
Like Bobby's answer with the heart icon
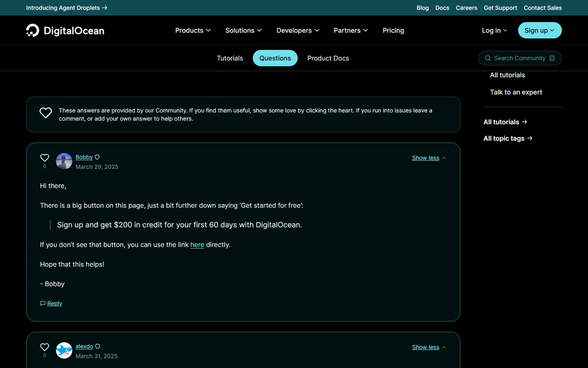[45, 158]
